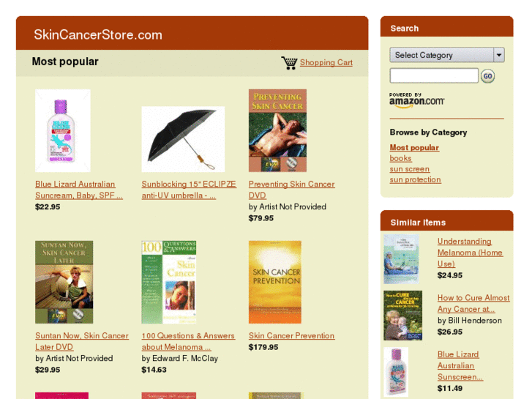Click the orange Skin Cancer Prevention cover
Viewport: 532px width, 399px height.
coord(275,282)
